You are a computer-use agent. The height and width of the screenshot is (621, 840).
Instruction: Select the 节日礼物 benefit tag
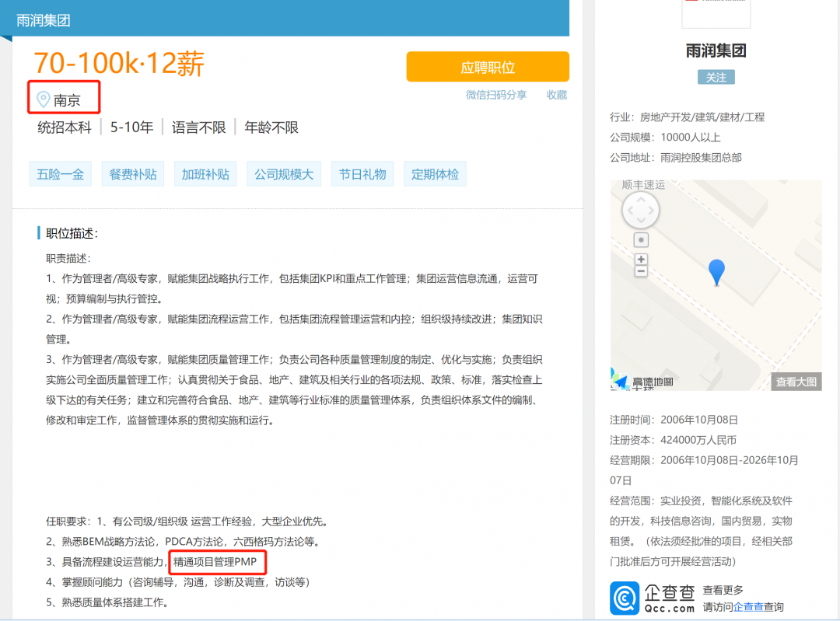[362, 174]
